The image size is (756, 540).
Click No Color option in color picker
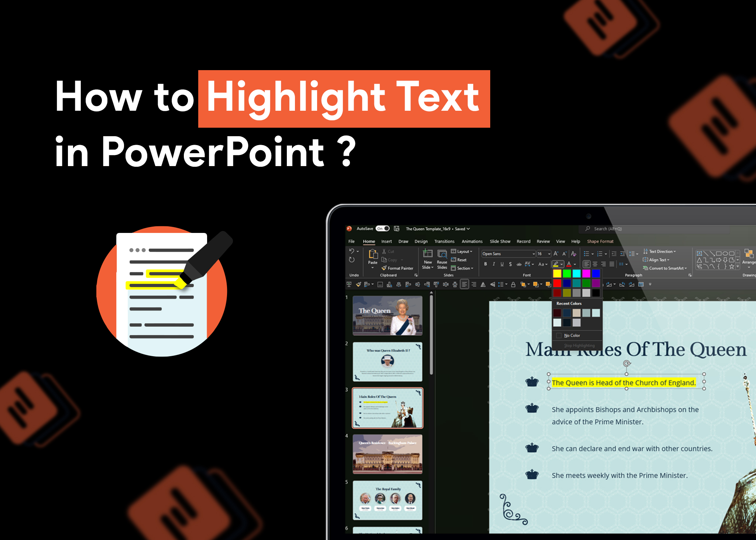pyautogui.click(x=572, y=335)
